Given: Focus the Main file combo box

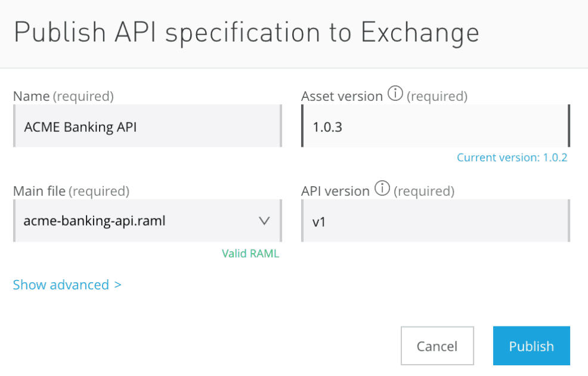Looking at the screenshot, I should pos(147,220).
